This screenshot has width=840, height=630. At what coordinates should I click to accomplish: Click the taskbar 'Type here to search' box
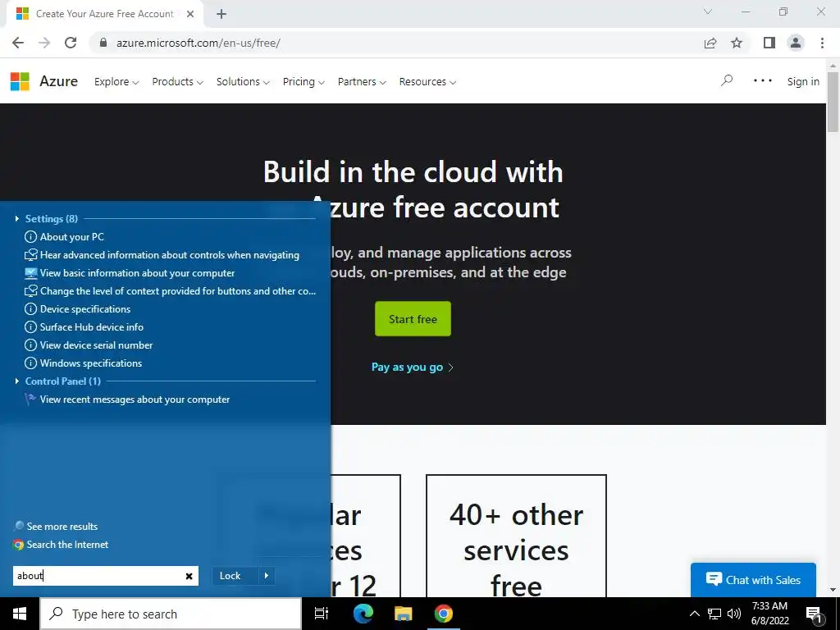pos(171,614)
